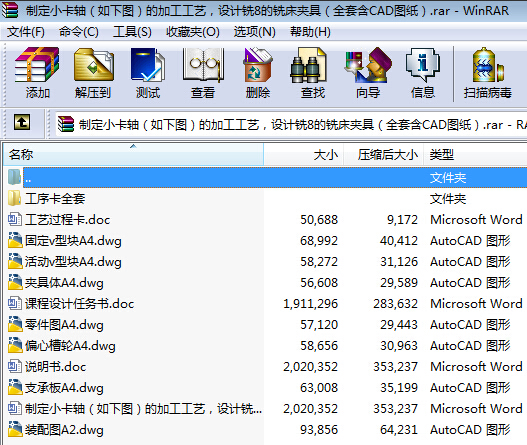Sort by the 类型 column header
The height and width of the screenshot is (445, 527).
point(476,155)
